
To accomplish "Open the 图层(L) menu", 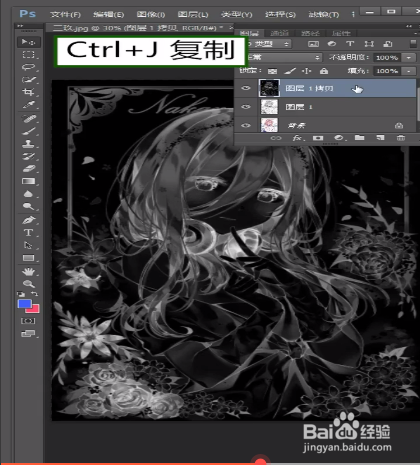I will pos(193,14).
